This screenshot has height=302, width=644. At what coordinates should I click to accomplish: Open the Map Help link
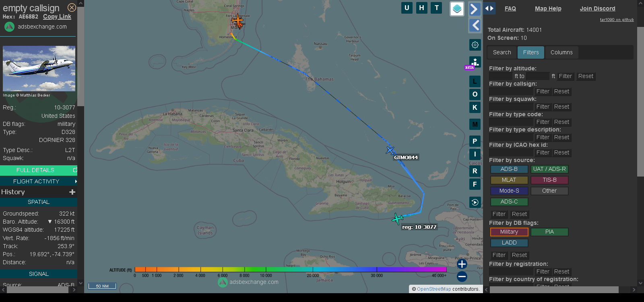(548, 8)
